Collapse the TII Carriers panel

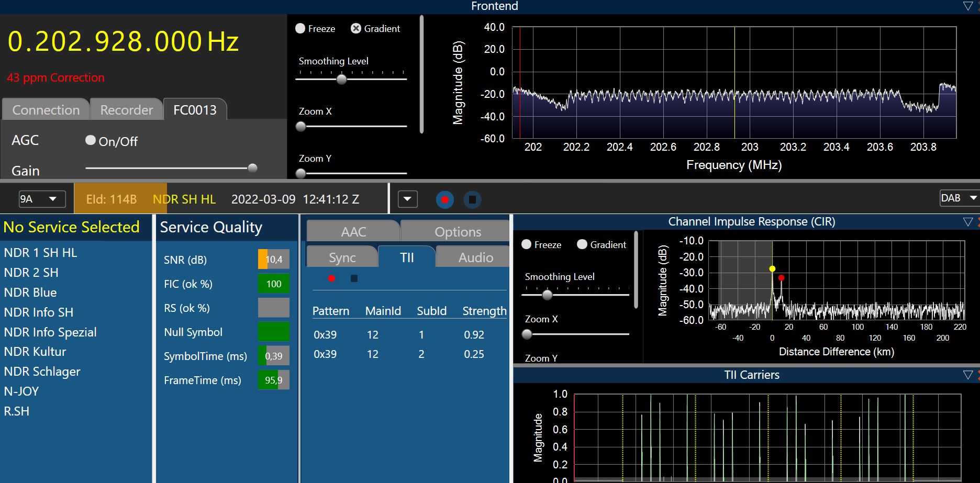tap(967, 375)
